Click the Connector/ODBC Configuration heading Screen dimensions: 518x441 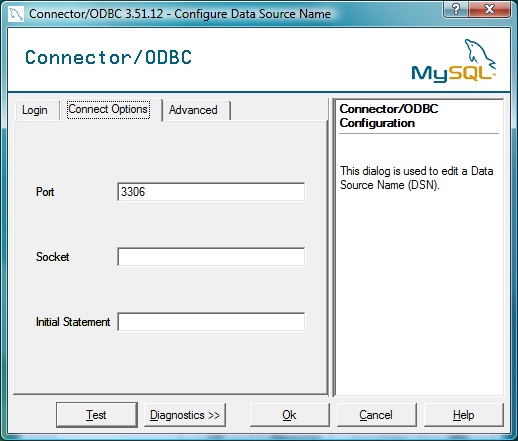click(x=389, y=116)
